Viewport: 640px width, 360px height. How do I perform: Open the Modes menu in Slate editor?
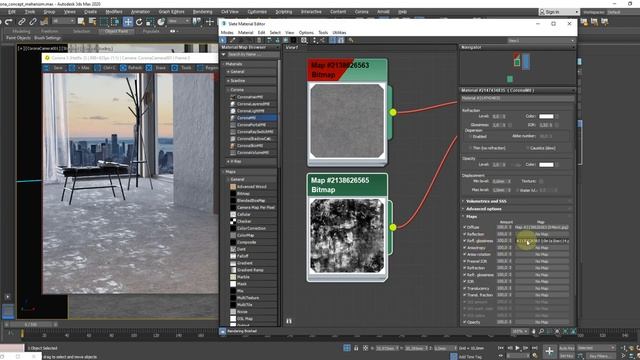(x=227, y=33)
